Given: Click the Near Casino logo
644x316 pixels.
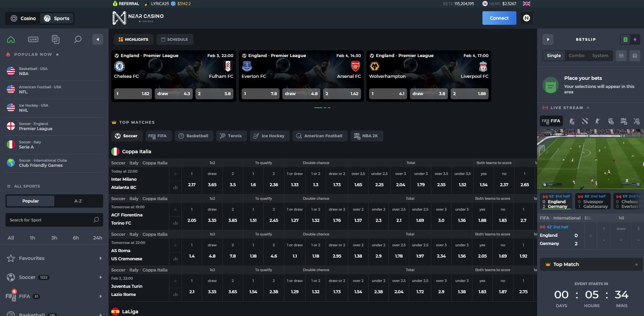Looking at the screenshot, I should [138, 18].
